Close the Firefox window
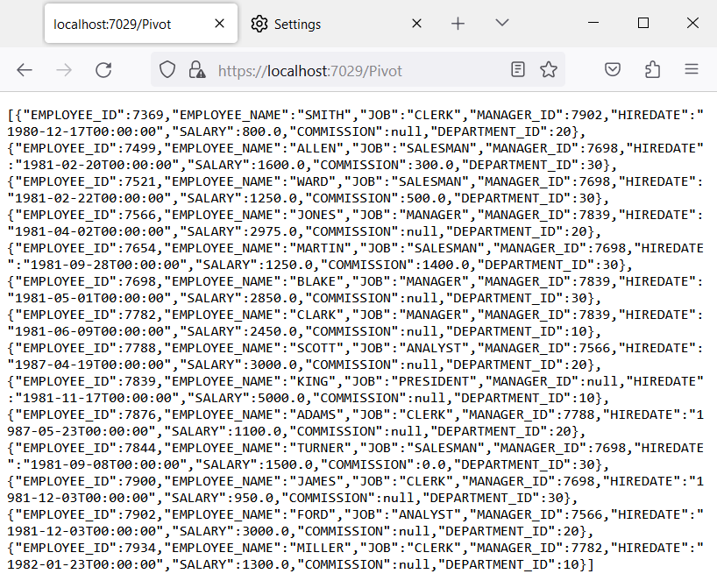The image size is (717, 588). pos(692,23)
